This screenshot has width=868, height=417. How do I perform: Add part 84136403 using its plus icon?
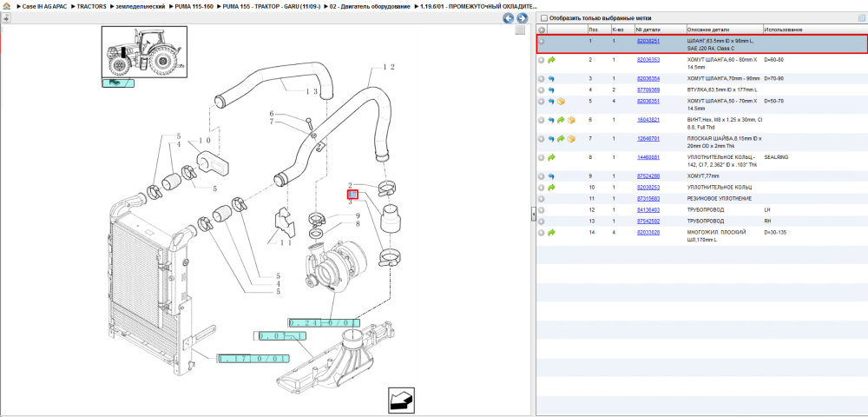[542, 210]
